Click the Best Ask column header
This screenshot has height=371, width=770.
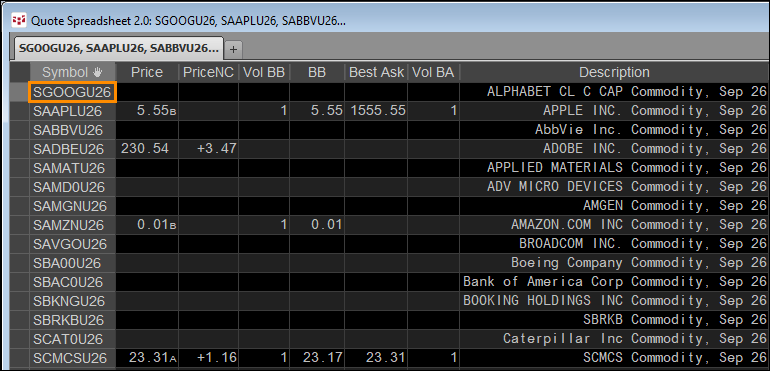coord(376,73)
